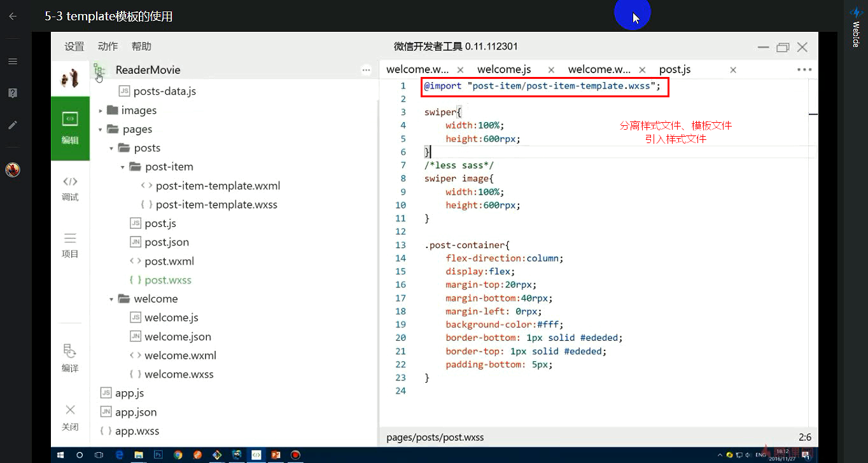The width and height of the screenshot is (868, 463).
Task: Open post.wxml in file tree
Action: (x=169, y=261)
